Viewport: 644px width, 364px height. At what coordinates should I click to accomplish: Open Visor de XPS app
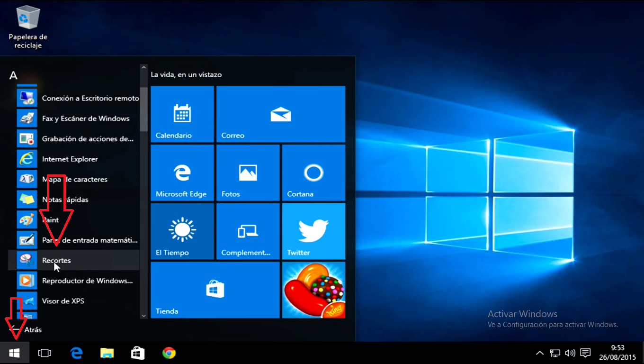click(74, 301)
